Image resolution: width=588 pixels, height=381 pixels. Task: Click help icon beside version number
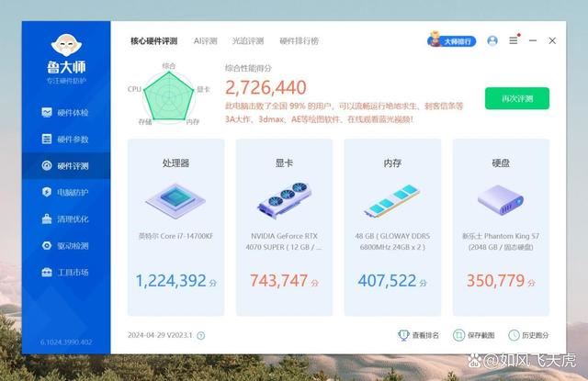[201, 336]
